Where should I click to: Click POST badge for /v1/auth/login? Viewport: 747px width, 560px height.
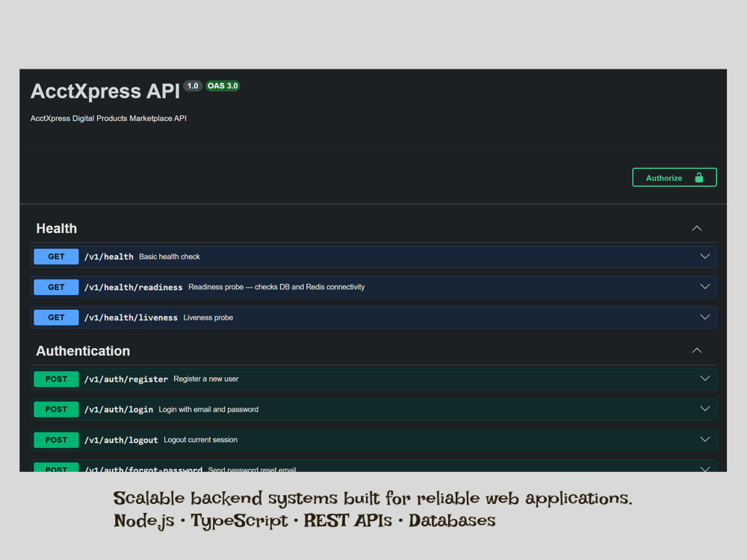click(56, 409)
